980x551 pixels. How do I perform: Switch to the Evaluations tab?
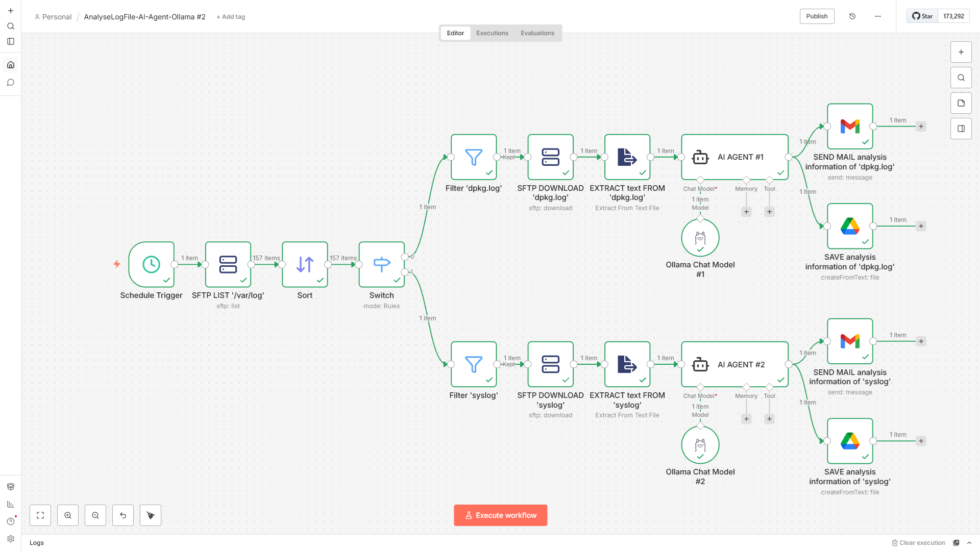coord(537,33)
